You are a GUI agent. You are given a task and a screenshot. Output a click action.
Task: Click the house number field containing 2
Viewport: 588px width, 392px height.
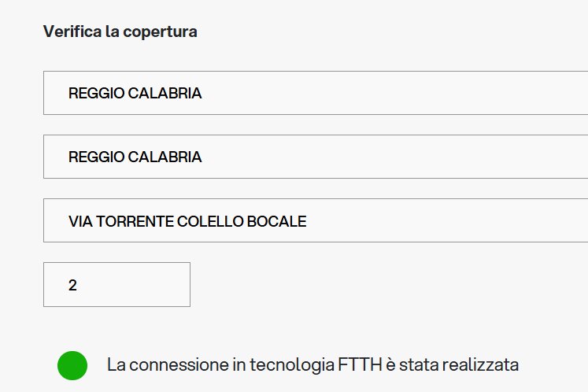click(116, 284)
